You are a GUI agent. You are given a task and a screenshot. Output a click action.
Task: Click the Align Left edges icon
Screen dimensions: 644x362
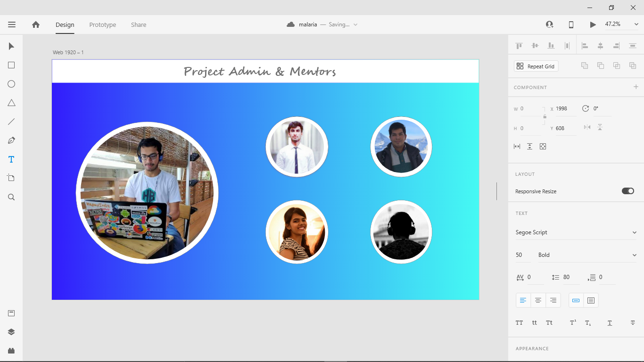[585, 45]
